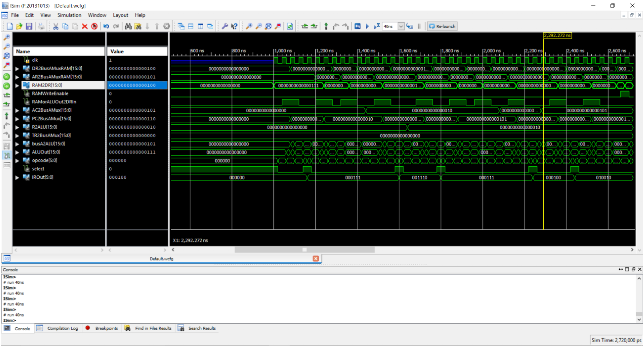
Task: Expand the opcode[5:0] signal group
Action: 17,161
